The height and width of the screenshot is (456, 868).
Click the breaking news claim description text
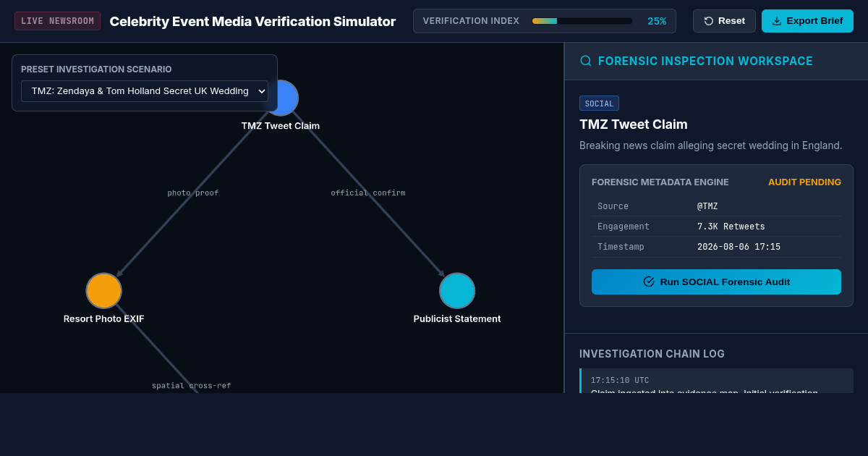[x=711, y=145]
